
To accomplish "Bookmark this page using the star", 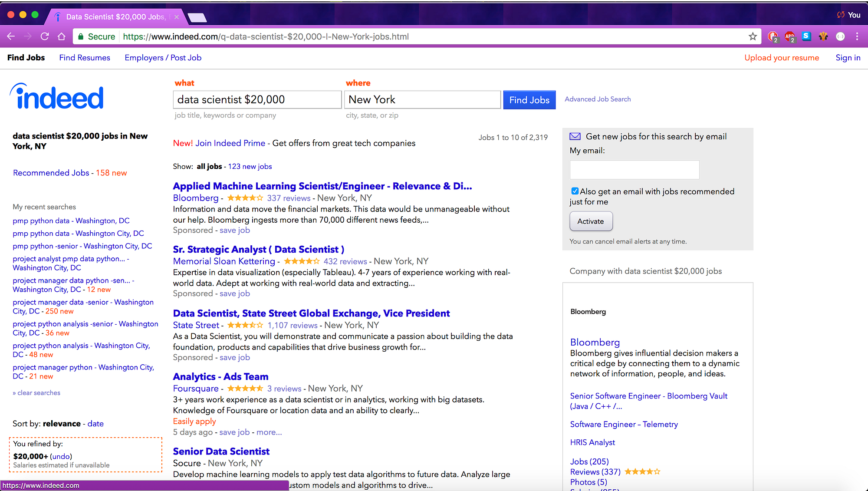I will pyautogui.click(x=753, y=36).
